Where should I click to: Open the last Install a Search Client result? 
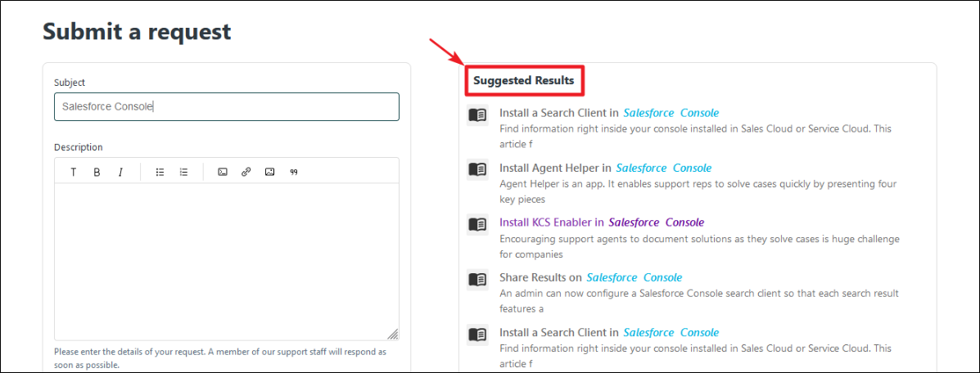pos(608,333)
